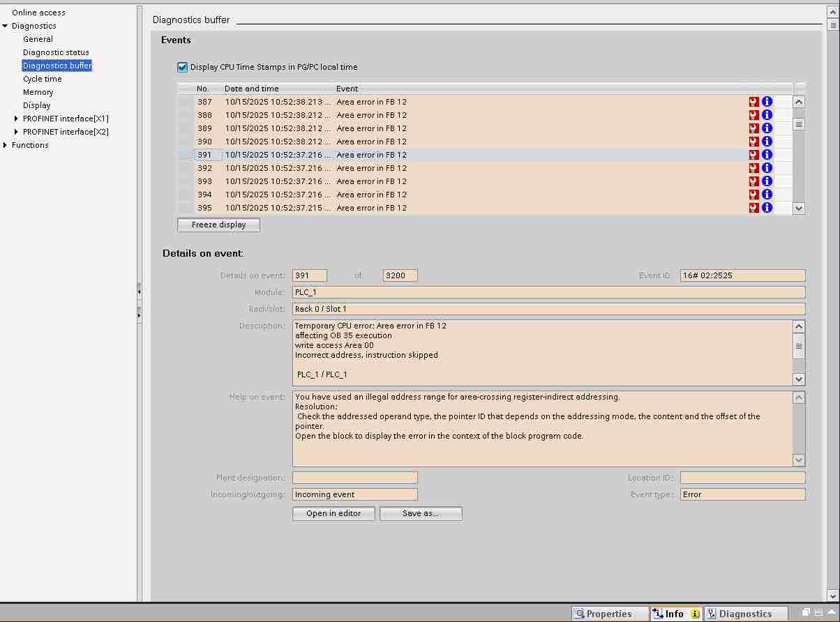Click blue info icon on event 388
840x622 pixels.
pyautogui.click(x=767, y=115)
